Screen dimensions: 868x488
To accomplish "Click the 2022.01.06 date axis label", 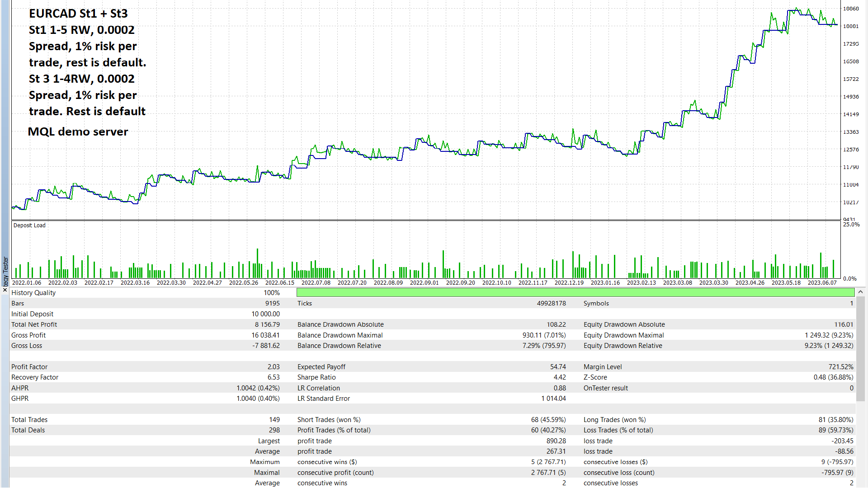I will coord(26,283).
